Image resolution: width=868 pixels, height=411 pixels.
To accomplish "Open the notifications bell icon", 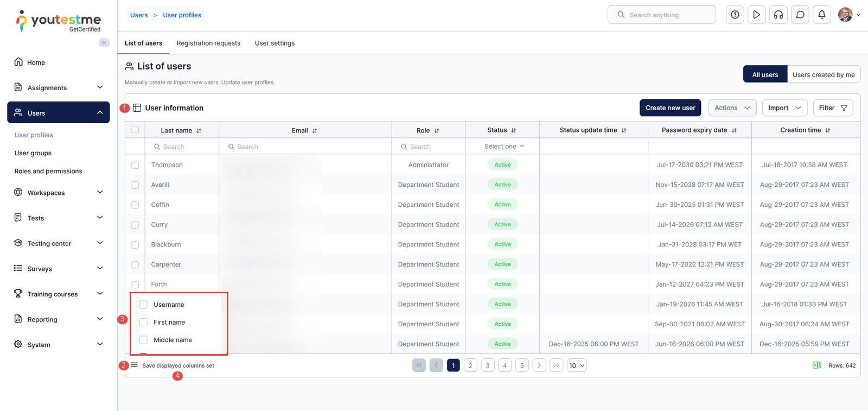I will [x=821, y=15].
